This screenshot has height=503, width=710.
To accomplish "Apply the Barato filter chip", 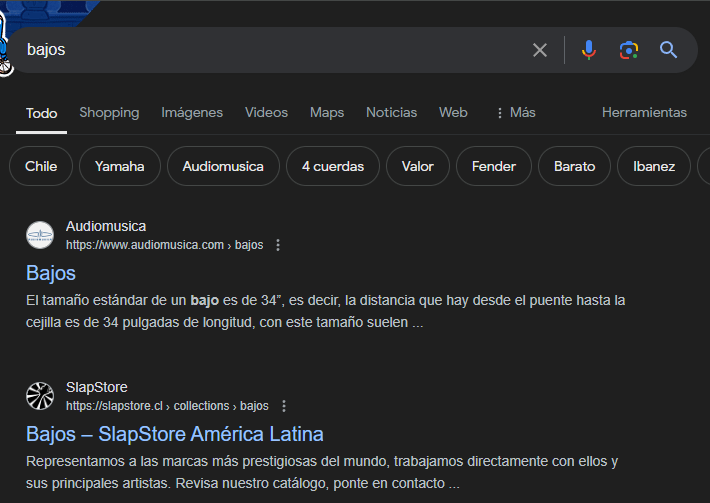I will coord(574,166).
